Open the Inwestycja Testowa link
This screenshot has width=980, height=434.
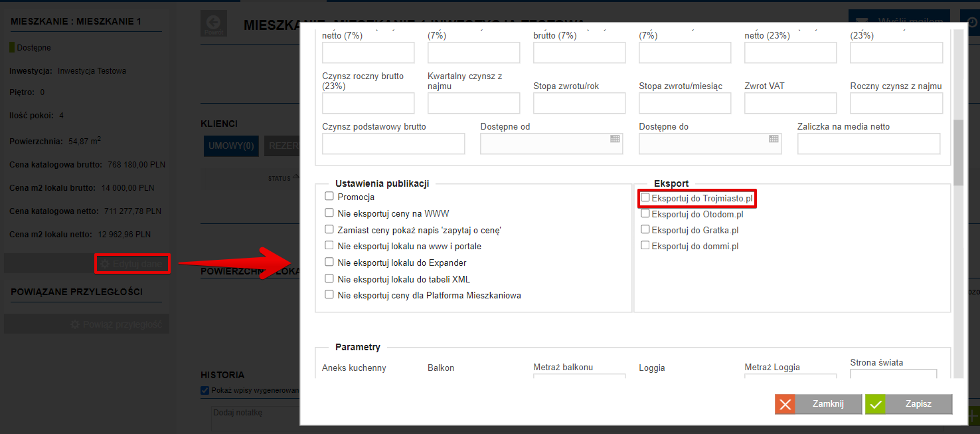[x=92, y=71]
